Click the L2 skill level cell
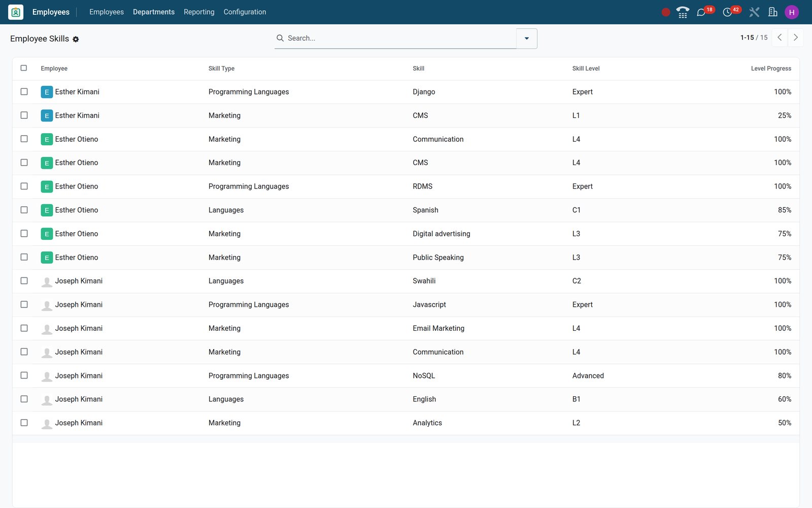Viewport: 812px width, 508px height. point(576,423)
